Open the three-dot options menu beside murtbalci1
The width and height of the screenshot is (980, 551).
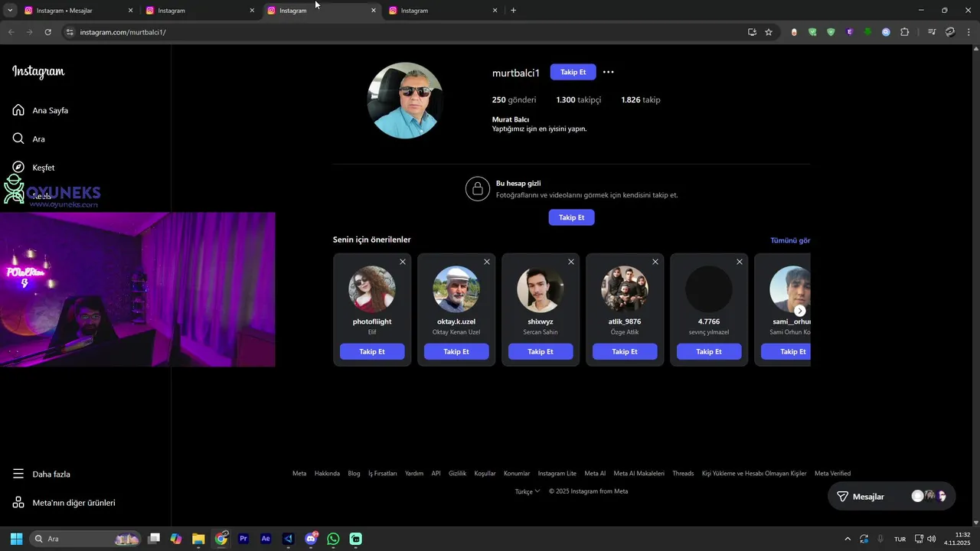(608, 72)
